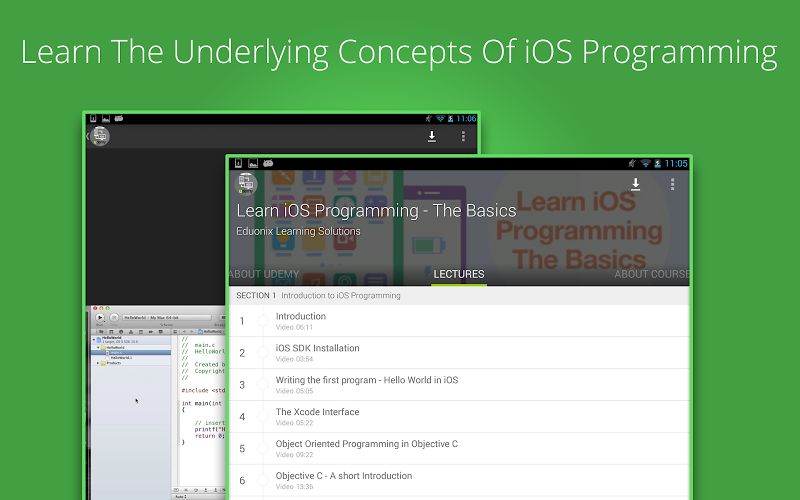
Task: Toggle the completion circle for Introduction lecture
Action: (263, 321)
